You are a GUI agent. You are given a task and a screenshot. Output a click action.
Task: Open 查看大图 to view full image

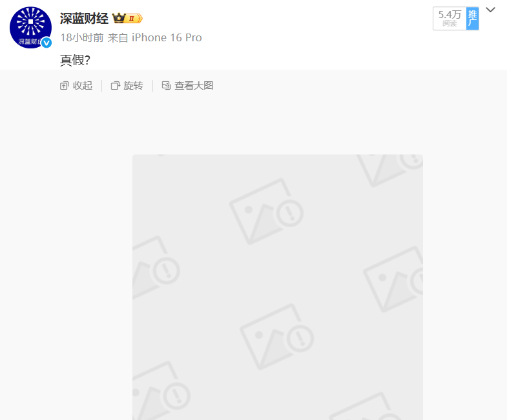point(187,86)
